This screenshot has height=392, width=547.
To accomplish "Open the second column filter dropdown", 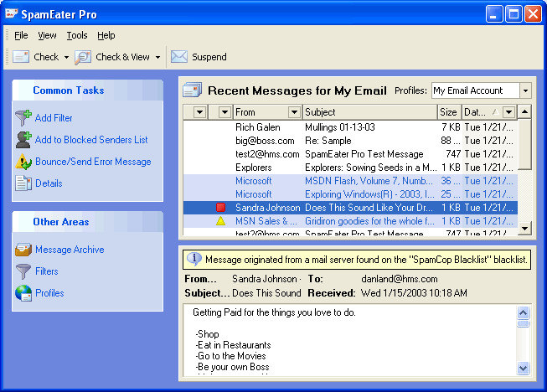I will (224, 112).
